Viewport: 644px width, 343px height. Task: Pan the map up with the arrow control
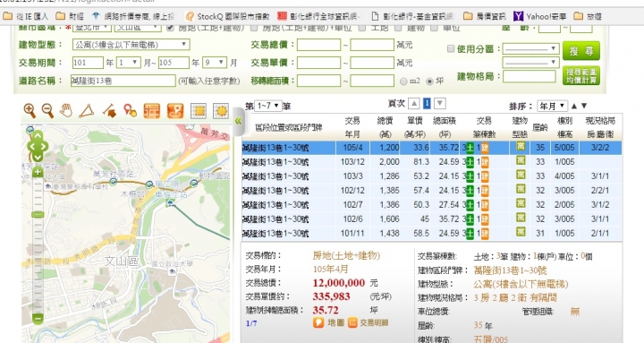coord(38,135)
